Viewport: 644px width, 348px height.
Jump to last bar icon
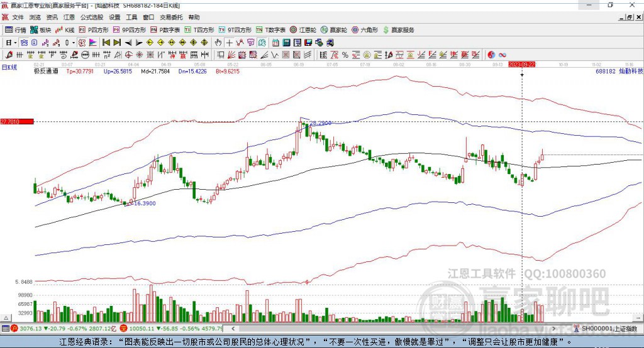pos(117,43)
